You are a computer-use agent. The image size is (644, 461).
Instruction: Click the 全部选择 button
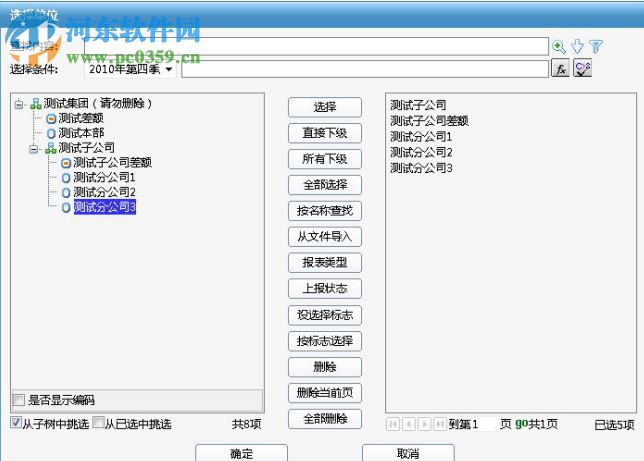pyautogui.click(x=325, y=185)
